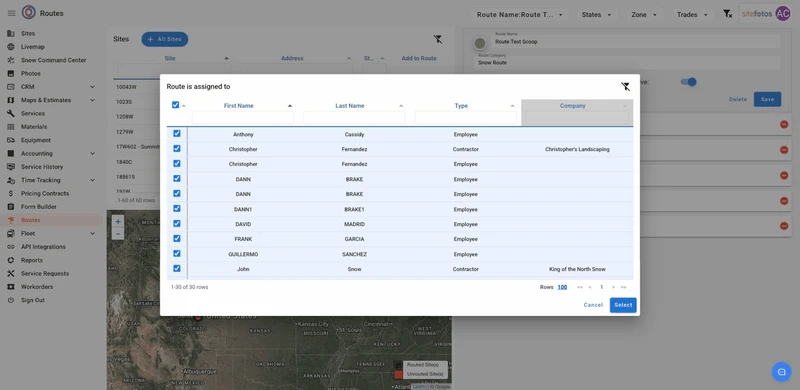
Task: Clear filters icon in Sites panel
Action: click(438, 39)
